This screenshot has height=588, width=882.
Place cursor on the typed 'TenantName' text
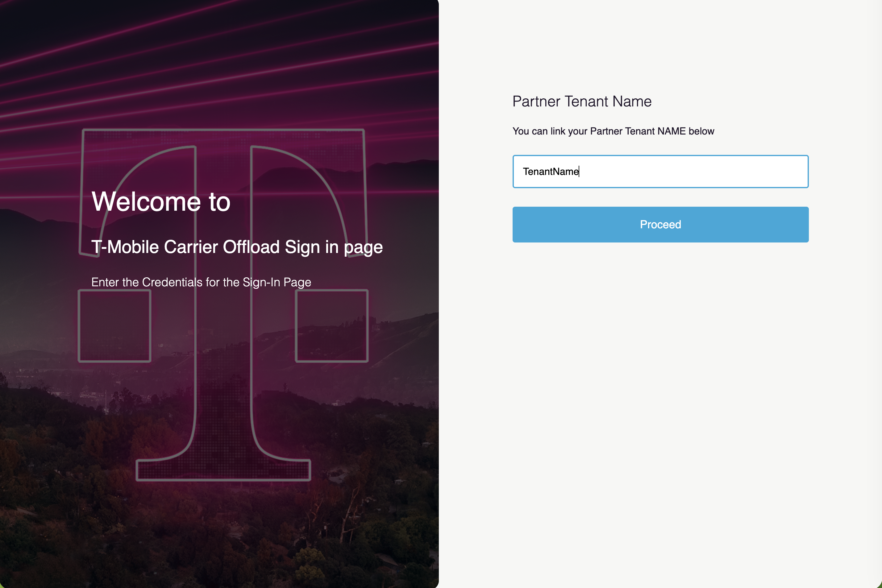point(551,172)
